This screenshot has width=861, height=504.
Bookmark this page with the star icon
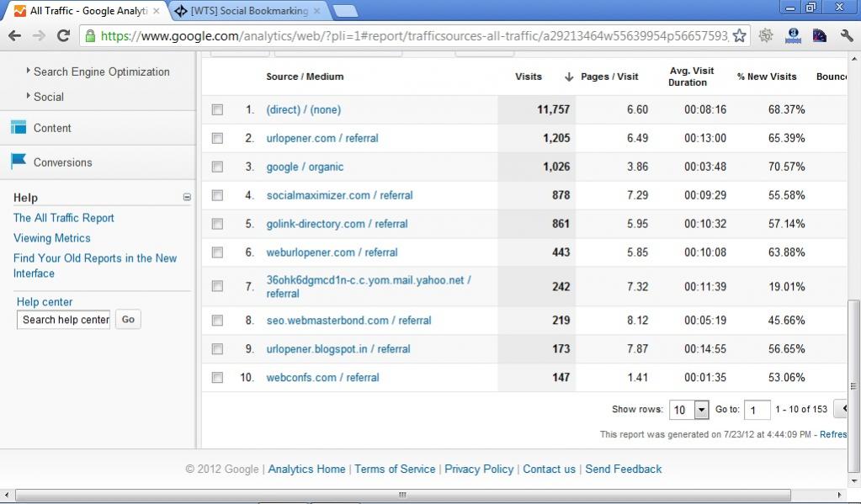coord(740,36)
